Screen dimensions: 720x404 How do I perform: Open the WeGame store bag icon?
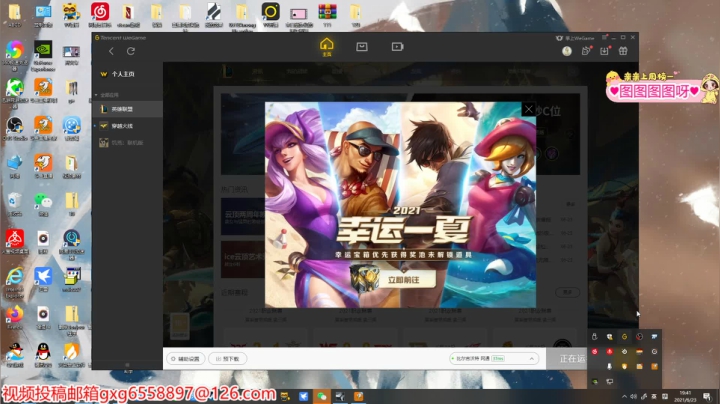point(362,46)
